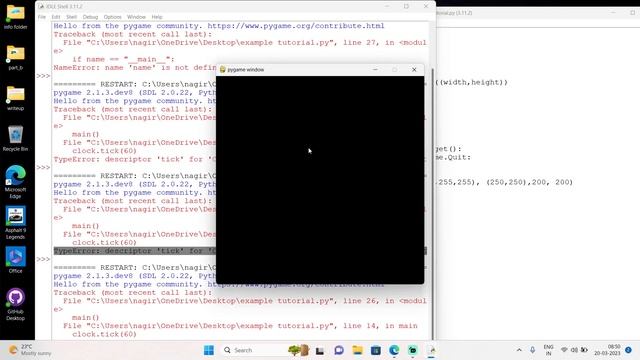
Task: Open Microsoft Store from the taskbar
Action: point(376,350)
